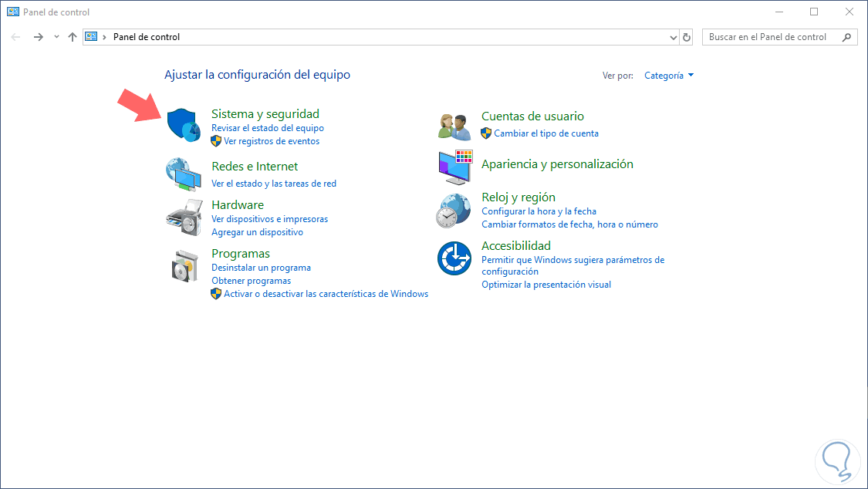Open Sistema y seguridad category
This screenshot has width=868, height=489.
(265, 114)
